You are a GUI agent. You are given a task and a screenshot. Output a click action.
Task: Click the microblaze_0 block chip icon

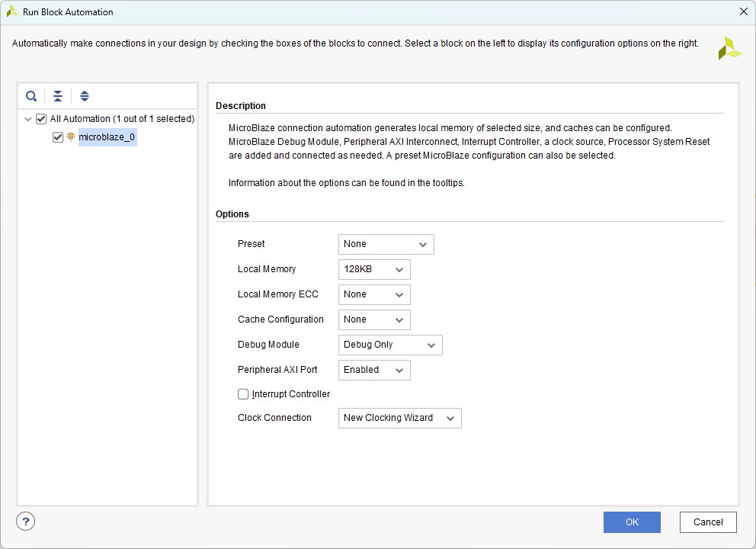coord(71,137)
